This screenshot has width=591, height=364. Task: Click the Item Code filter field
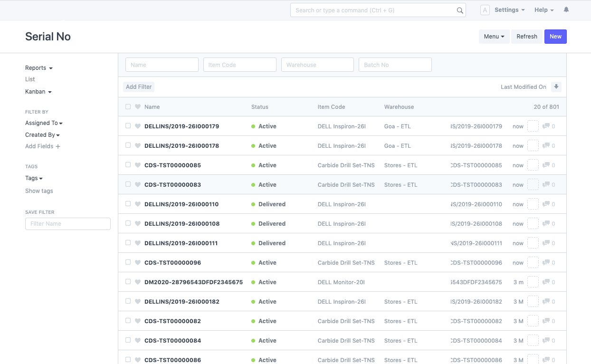coord(239,65)
